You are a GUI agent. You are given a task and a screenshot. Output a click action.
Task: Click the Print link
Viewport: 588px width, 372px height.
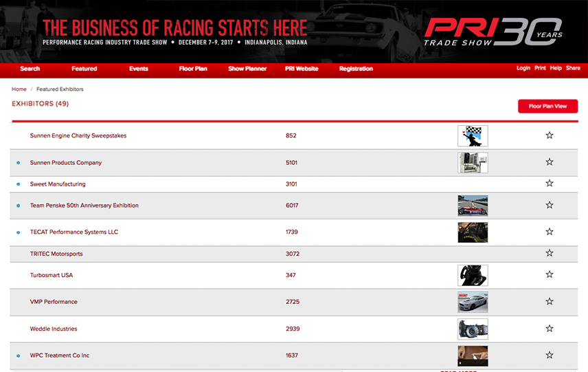[540, 68]
